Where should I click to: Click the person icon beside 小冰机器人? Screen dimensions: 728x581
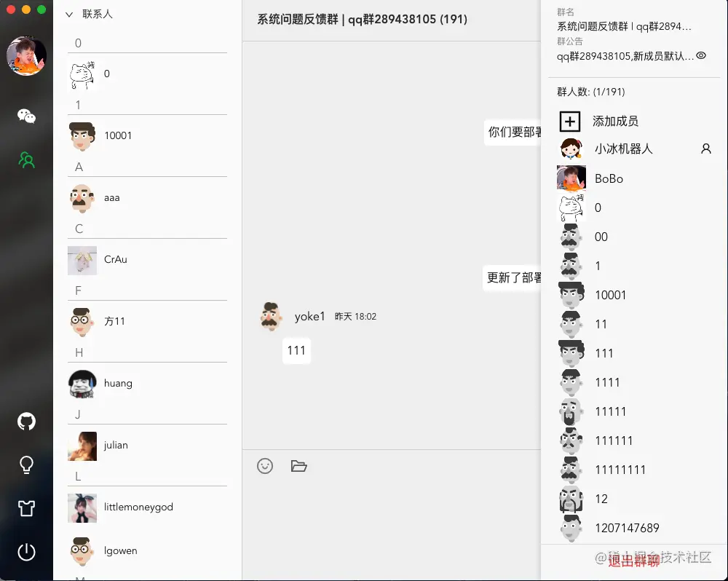705,149
